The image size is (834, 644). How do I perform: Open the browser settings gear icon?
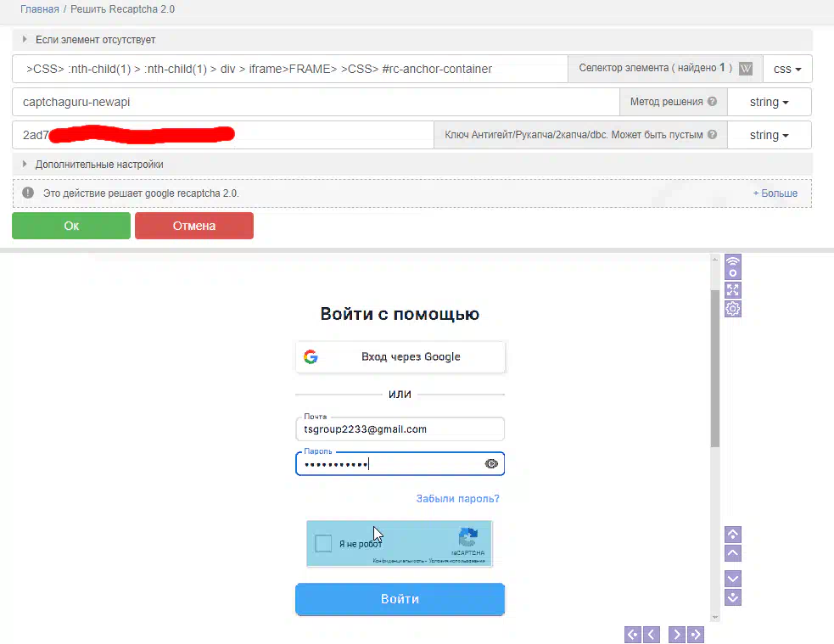[x=733, y=309]
